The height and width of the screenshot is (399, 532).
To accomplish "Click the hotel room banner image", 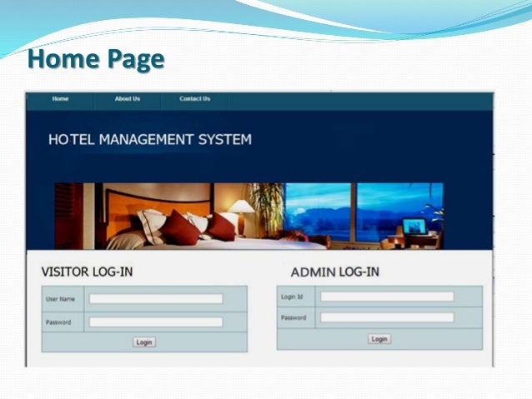I will [x=248, y=217].
